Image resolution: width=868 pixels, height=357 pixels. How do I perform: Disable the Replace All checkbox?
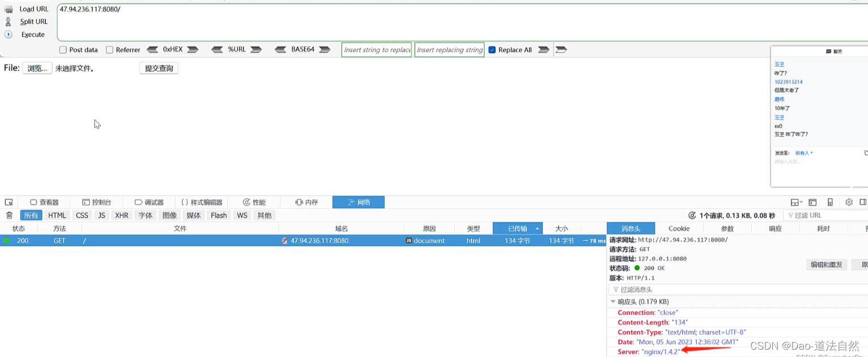tap(492, 49)
